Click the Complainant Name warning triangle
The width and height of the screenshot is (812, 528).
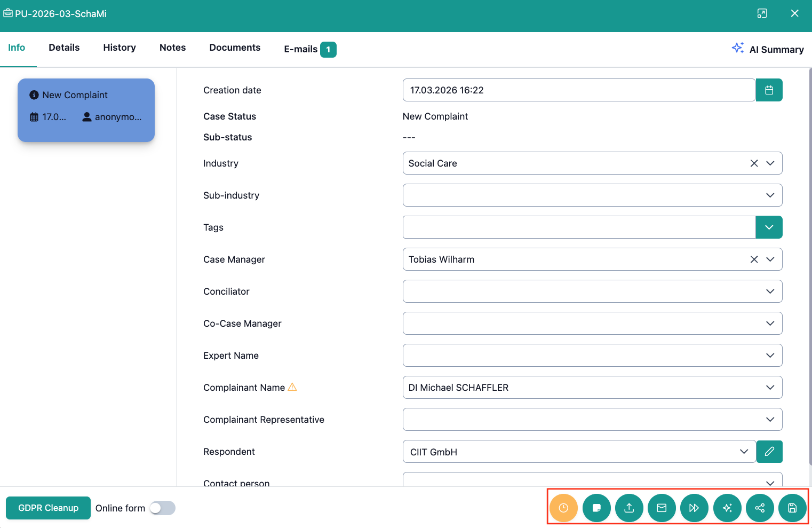pyautogui.click(x=292, y=387)
